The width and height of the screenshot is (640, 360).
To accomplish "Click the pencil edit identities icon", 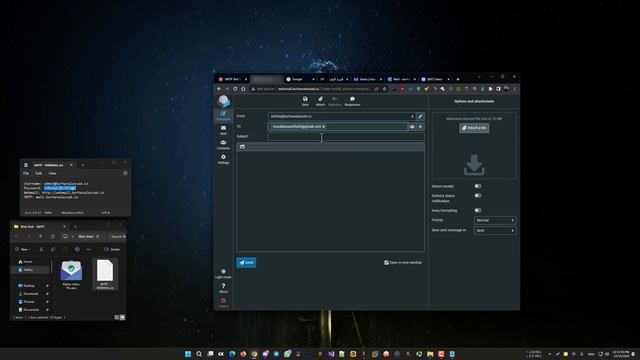I will tap(420, 116).
